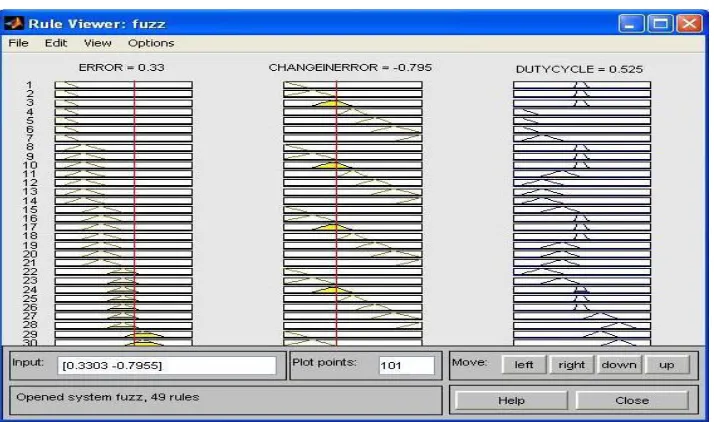Screen dimensions: 714x422
Task: Click the Plot points field
Action: pos(407,366)
